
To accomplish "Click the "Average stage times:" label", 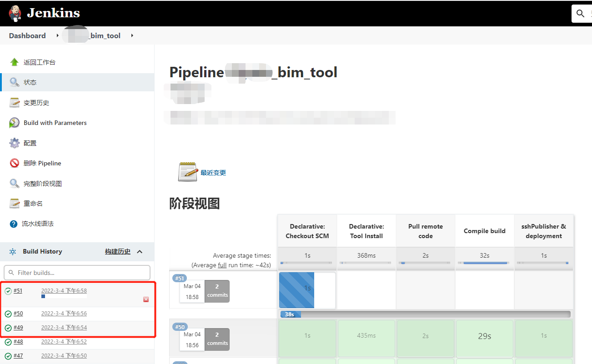I will (242, 255).
